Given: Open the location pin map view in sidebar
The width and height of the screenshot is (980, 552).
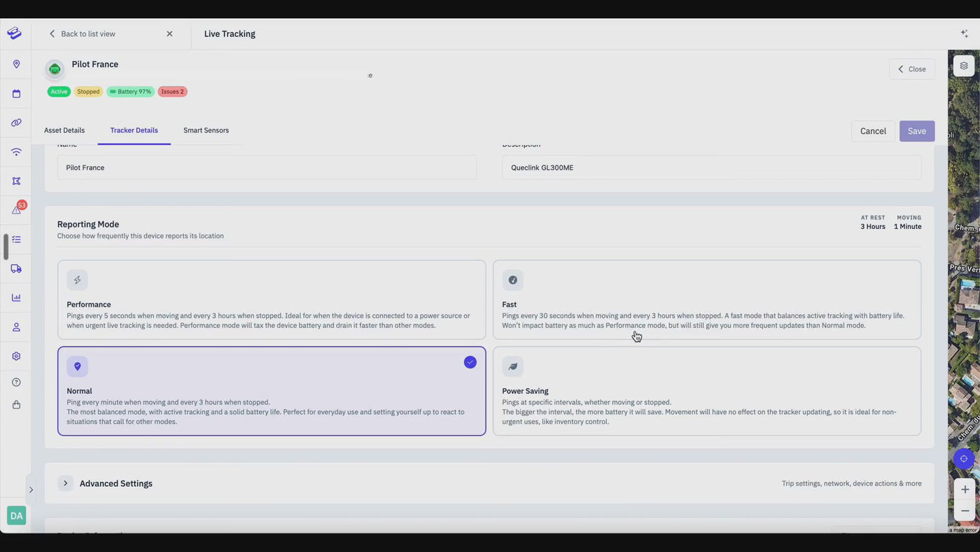Looking at the screenshot, I should [16, 64].
